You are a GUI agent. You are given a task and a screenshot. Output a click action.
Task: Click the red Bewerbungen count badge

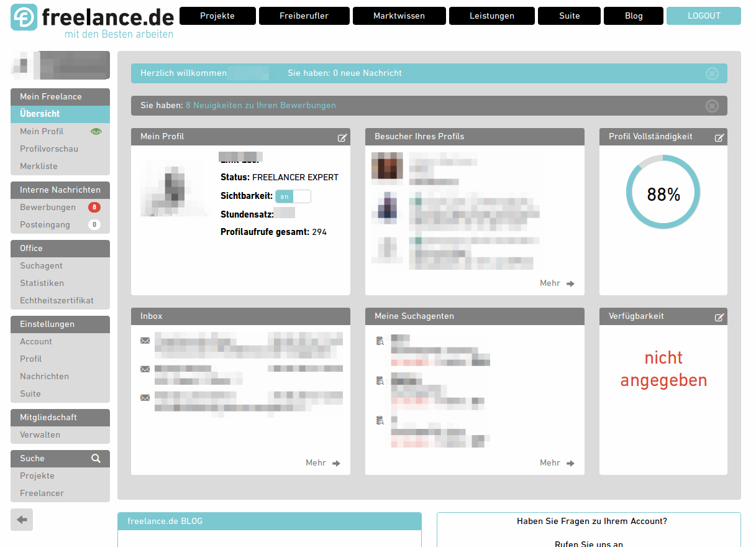pos(94,207)
